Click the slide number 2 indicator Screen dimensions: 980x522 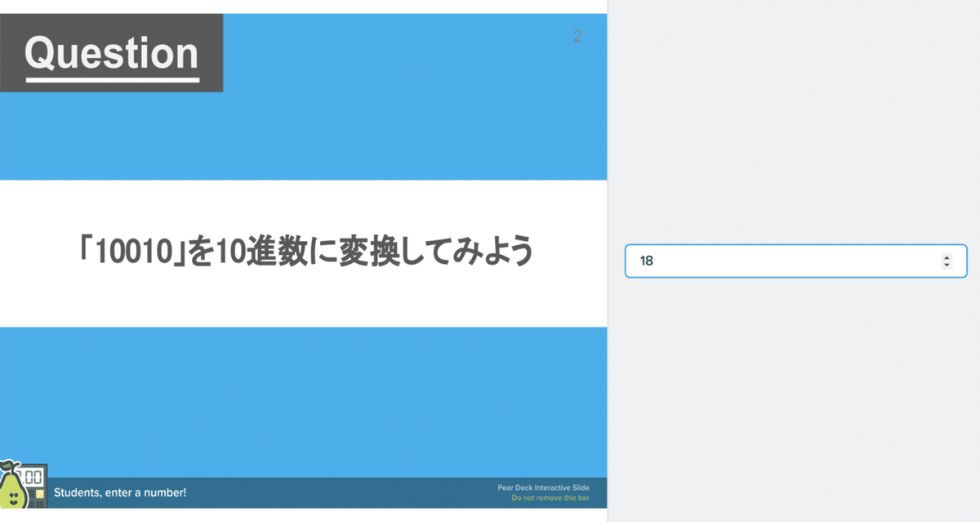(x=579, y=36)
